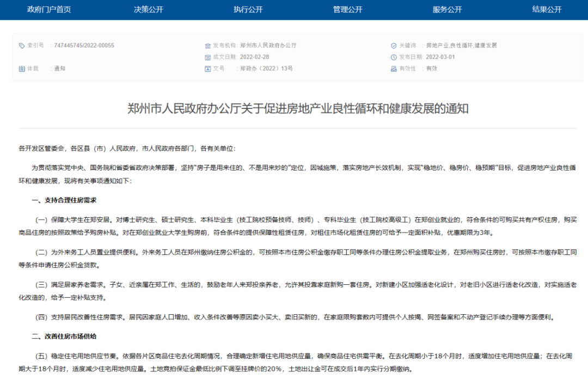Click the envelope icon beside 有效性
This screenshot has width=588, height=379.
pos(393,68)
